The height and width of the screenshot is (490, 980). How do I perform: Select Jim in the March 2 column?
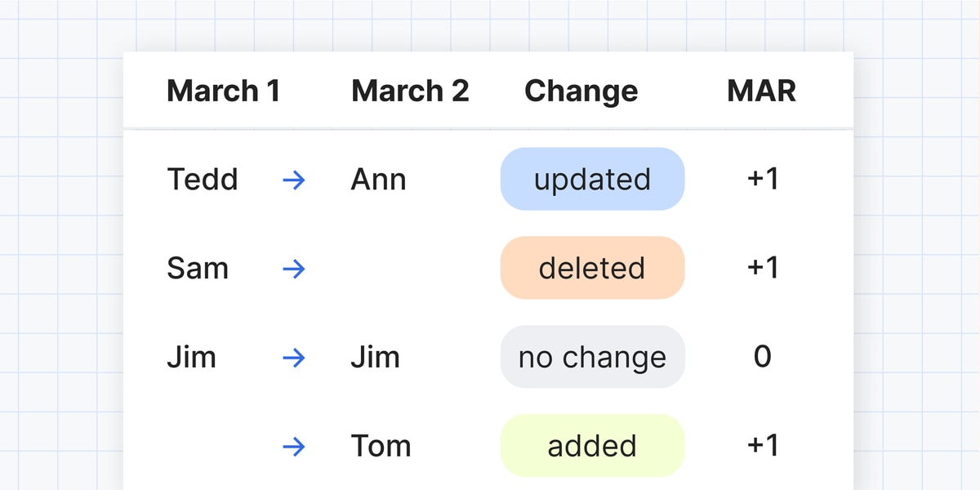coord(375,357)
